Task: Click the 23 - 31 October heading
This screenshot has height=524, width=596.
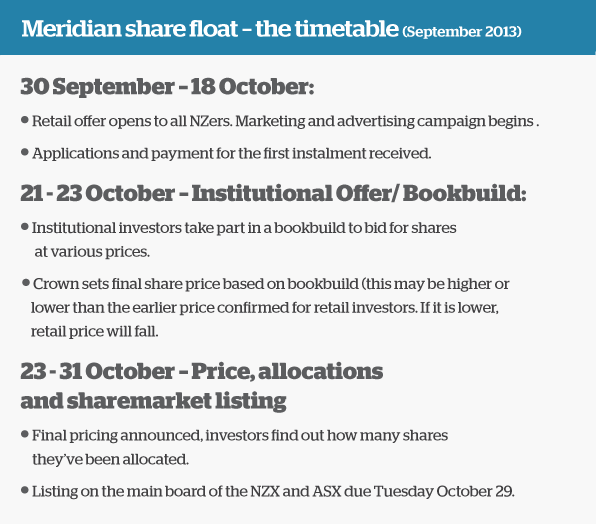Action: 201,371
